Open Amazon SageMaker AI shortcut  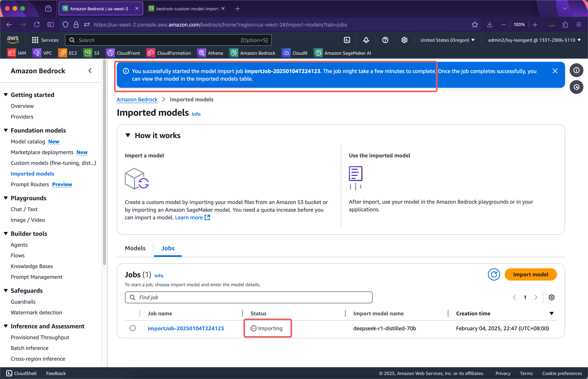[x=342, y=53]
